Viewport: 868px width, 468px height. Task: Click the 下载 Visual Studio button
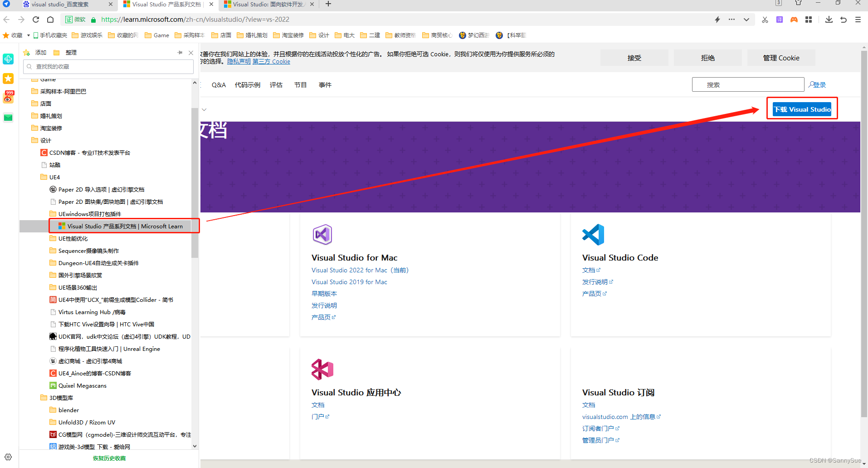click(802, 109)
